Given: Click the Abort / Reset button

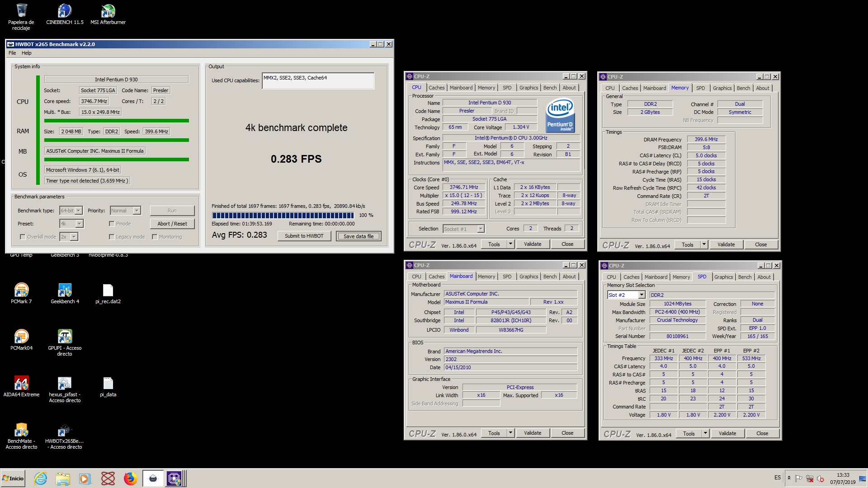Looking at the screenshot, I should (x=172, y=224).
